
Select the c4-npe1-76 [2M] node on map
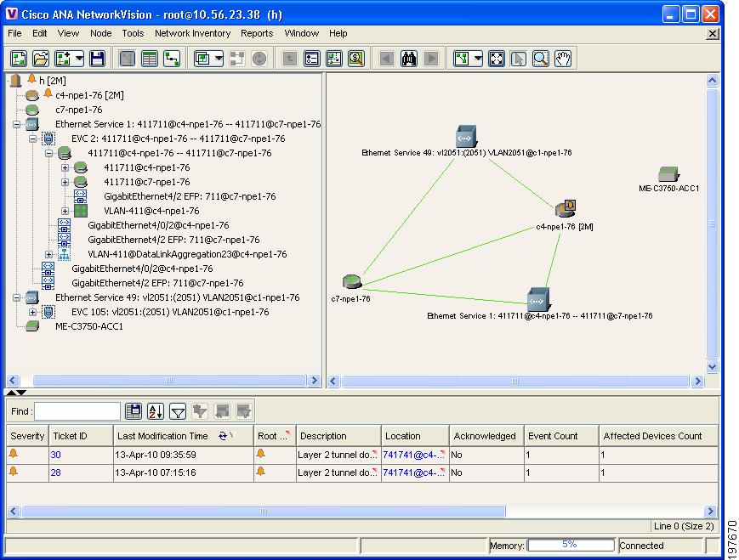coord(565,208)
